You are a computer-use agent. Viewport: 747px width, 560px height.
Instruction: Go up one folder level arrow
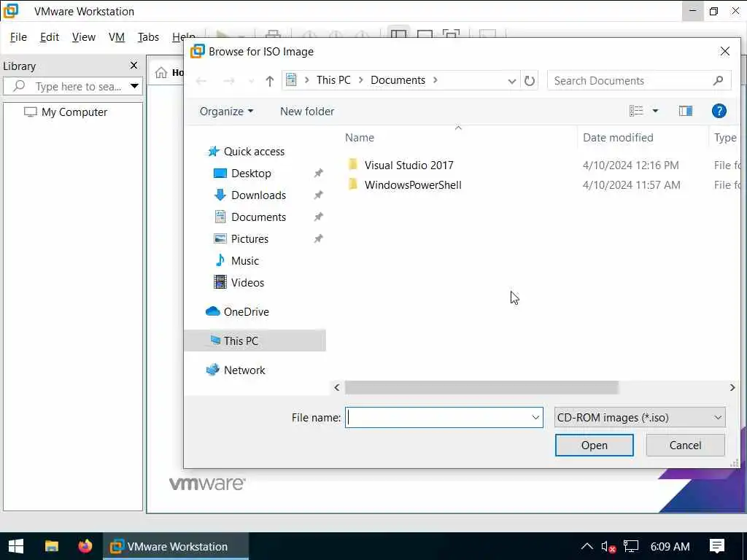(270, 81)
